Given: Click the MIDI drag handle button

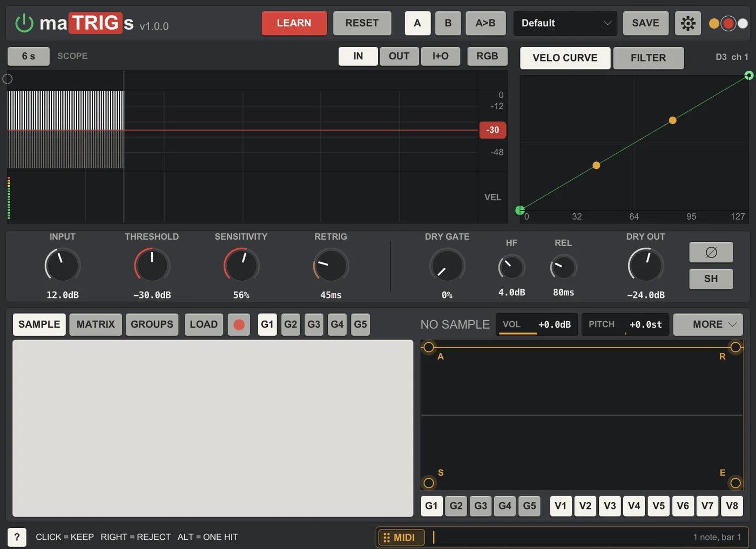Looking at the screenshot, I should coord(401,537).
